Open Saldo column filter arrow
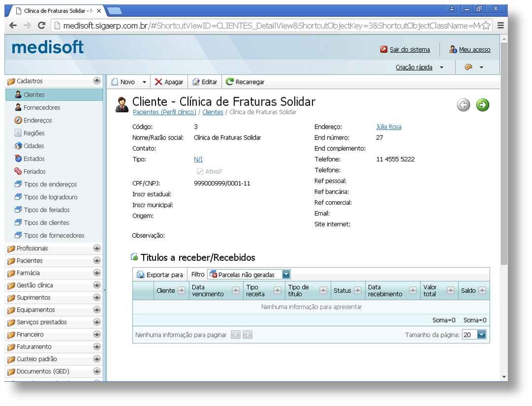Image resolution: width=532 pixels, height=406 pixels. tap(482, 291)
